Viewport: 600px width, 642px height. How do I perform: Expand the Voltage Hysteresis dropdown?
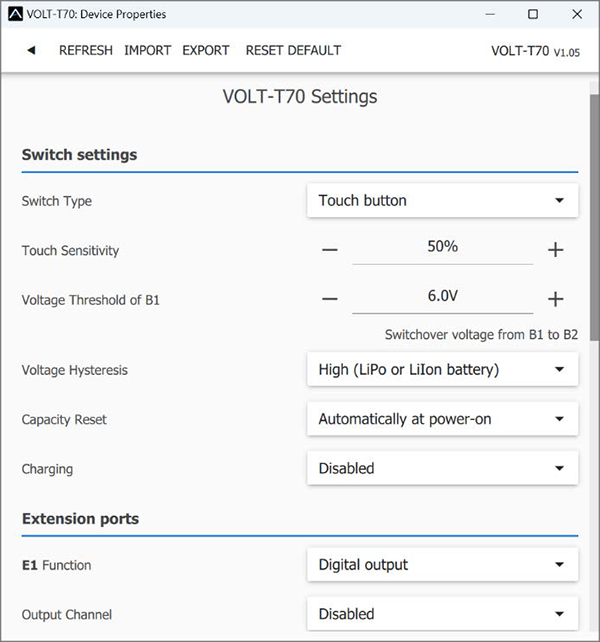coord(442,370)
